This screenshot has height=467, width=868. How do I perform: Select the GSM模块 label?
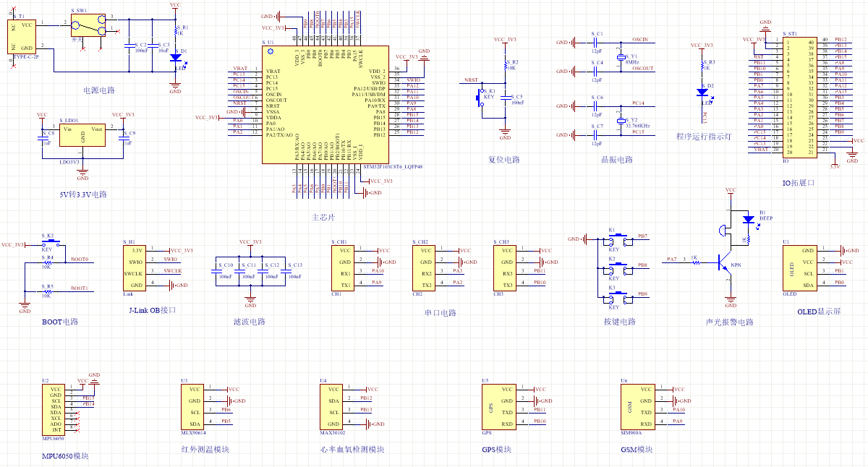637,449
